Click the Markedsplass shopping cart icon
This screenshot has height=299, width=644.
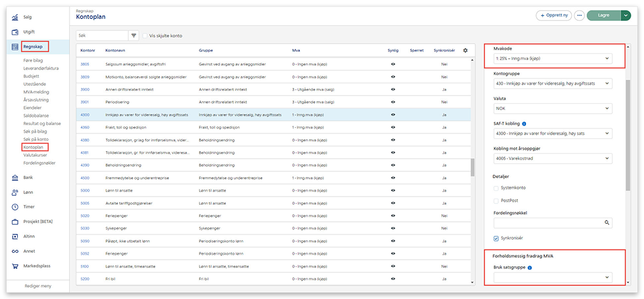[x=15, y=266]
